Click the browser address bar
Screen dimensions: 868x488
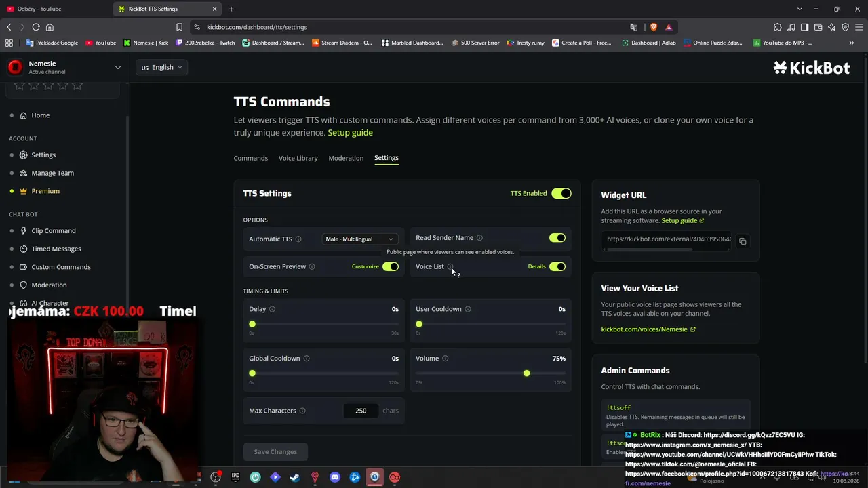coord(414,27)
